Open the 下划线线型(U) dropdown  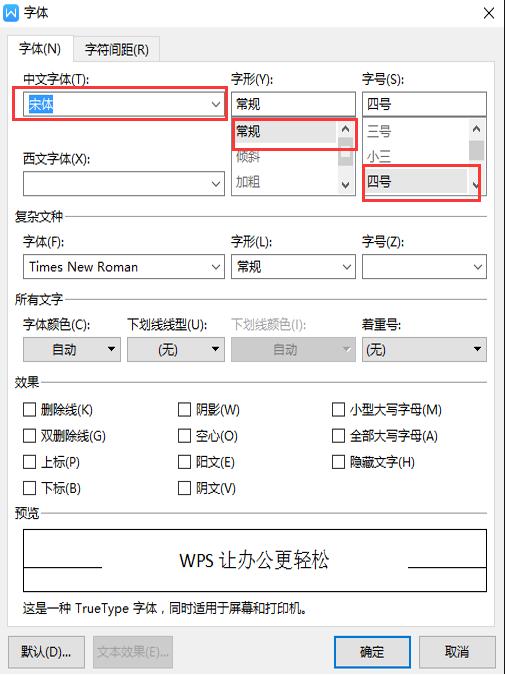(176, 349)
